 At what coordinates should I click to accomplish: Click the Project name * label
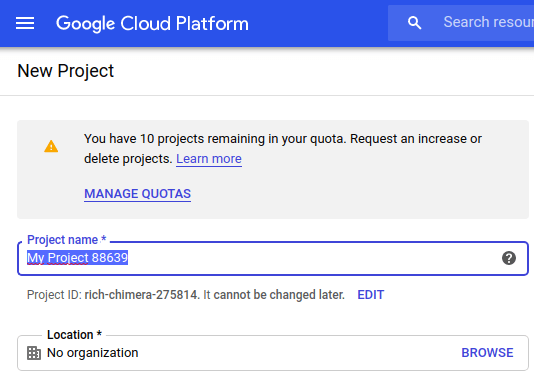(67, 240)
